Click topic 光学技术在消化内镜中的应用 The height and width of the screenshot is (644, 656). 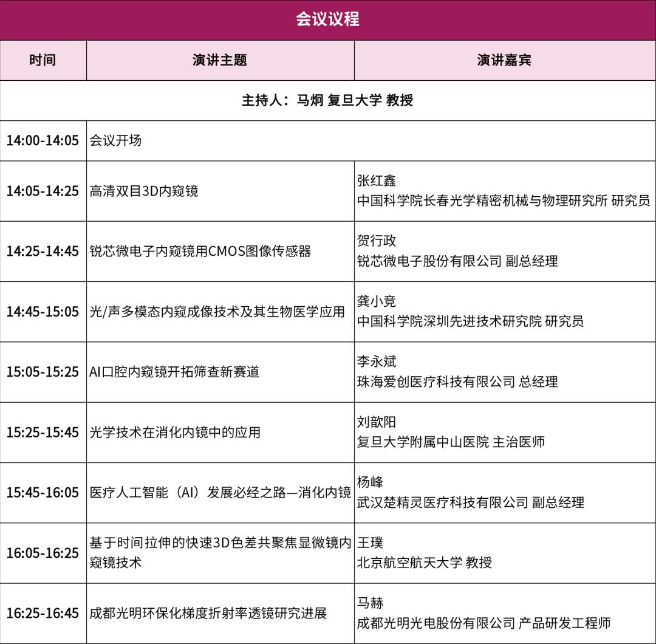click(x=176, y=432)
